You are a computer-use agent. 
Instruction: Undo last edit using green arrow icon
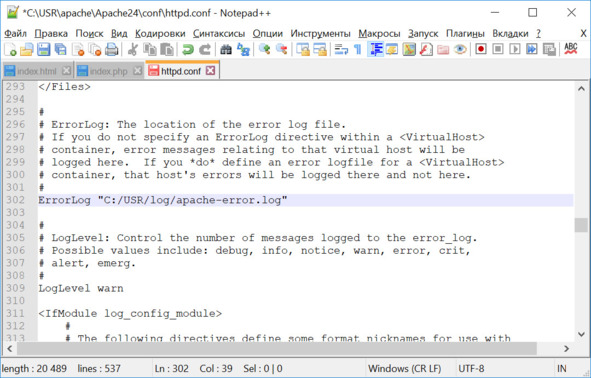pyautogui.click(x=187, y=49)
